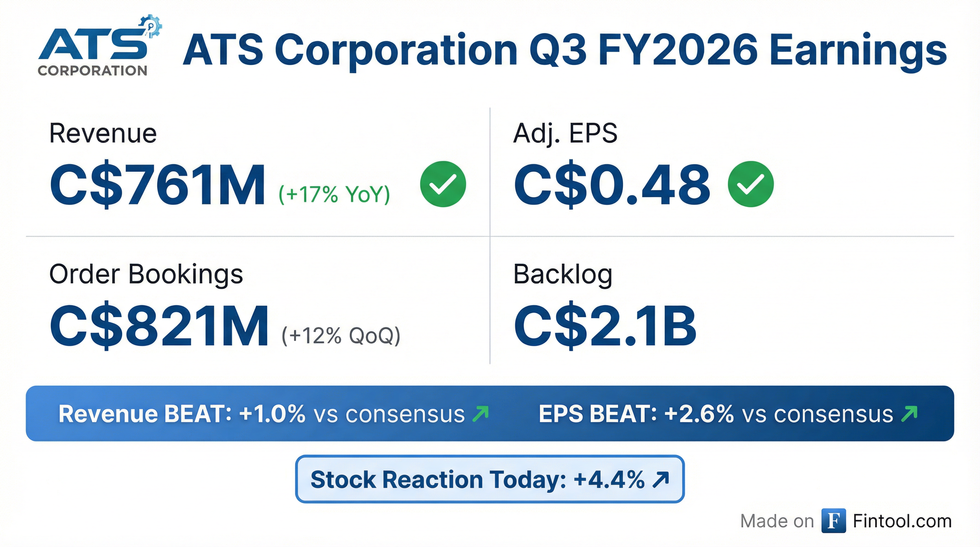Screen dimensions: 980x547
Task: Click the gear icon in ATS logo
Action: coord(151,26)
